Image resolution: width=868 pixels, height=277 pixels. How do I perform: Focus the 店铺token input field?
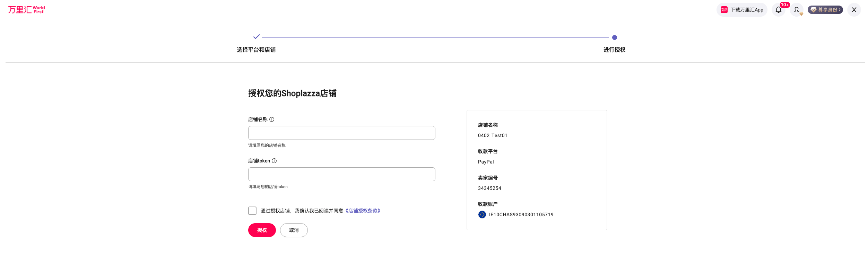(x=341, y=174)
